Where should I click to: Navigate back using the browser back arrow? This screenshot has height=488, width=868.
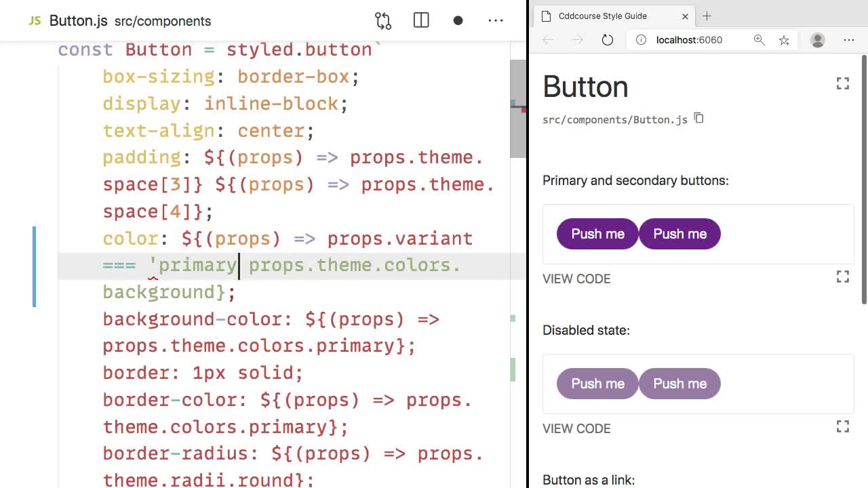click(x=547, y=40)
